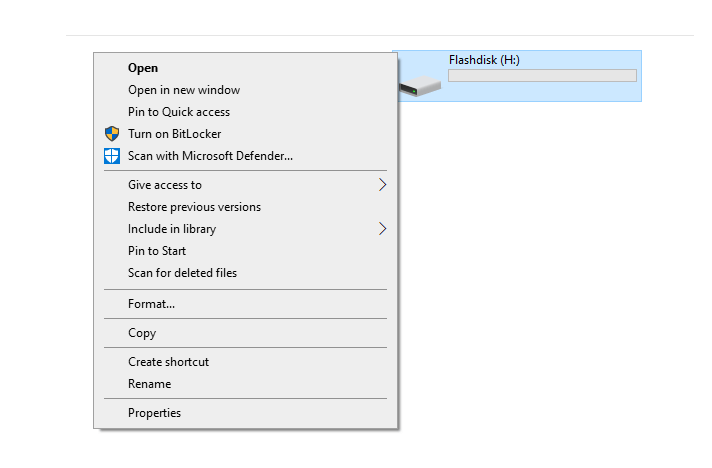Select Pin to Quick access

point(245,112)
